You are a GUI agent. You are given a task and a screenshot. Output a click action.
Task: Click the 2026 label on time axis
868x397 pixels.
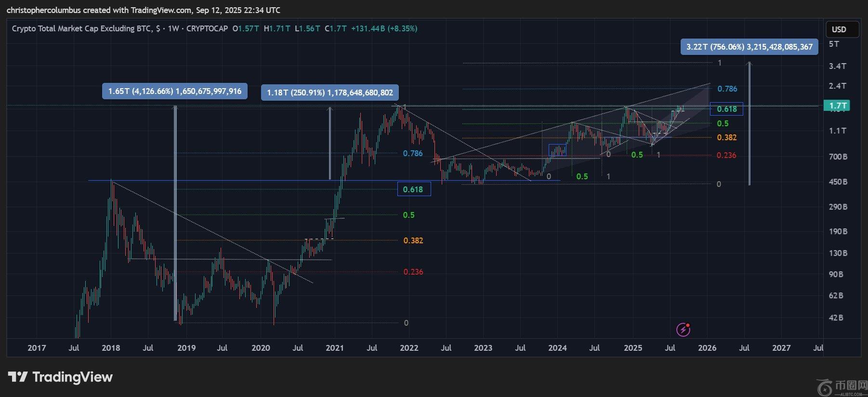(x=707, y=348)
